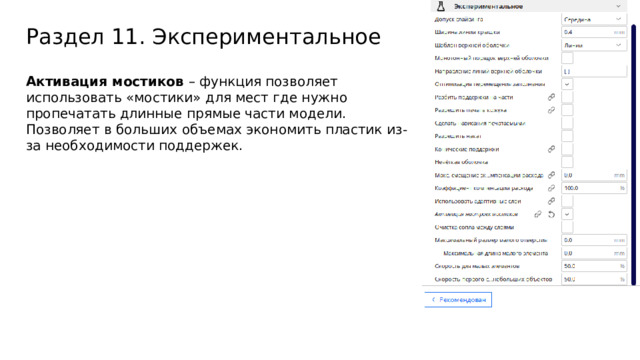
Task: Click the link icon beside Разместить печать в кожухе
Action: 551,110
